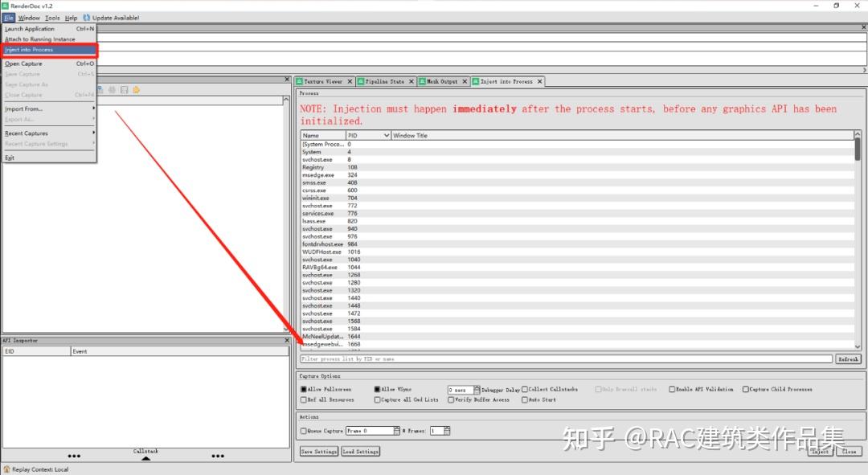Click the process list vertical scrollbar
This screenshot has width=868, height=475.
click(858, 240)
